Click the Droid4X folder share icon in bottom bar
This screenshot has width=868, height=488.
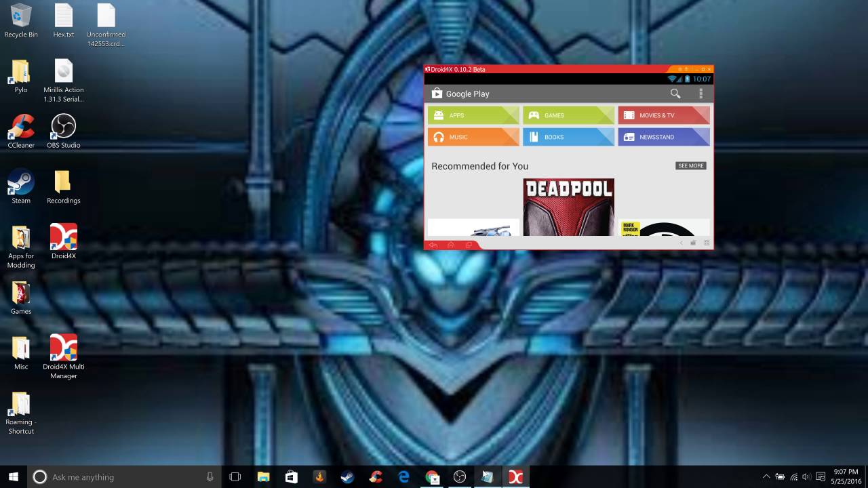point(693,243)
